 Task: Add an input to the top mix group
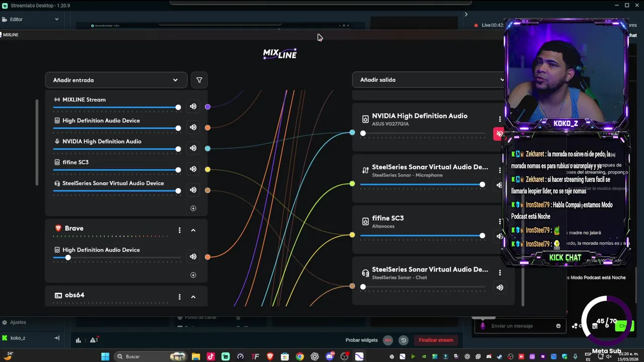coord(193,208)
